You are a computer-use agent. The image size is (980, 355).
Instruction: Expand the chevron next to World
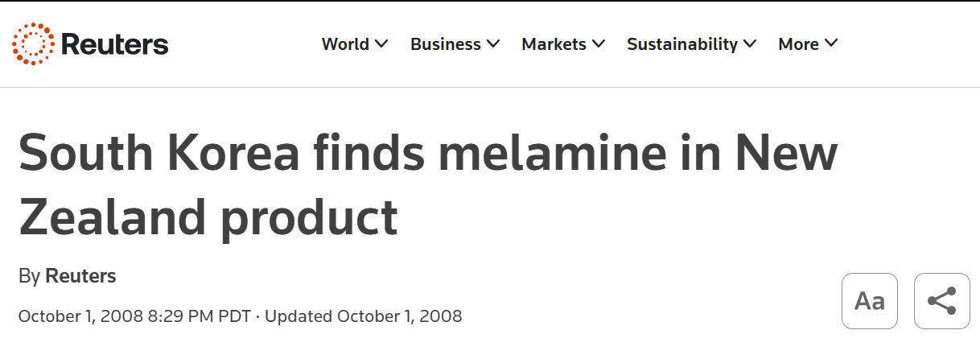point(381,43)
